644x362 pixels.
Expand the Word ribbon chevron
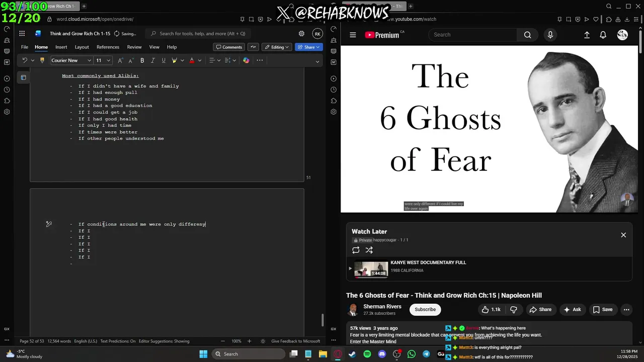[x=317, y=61]
